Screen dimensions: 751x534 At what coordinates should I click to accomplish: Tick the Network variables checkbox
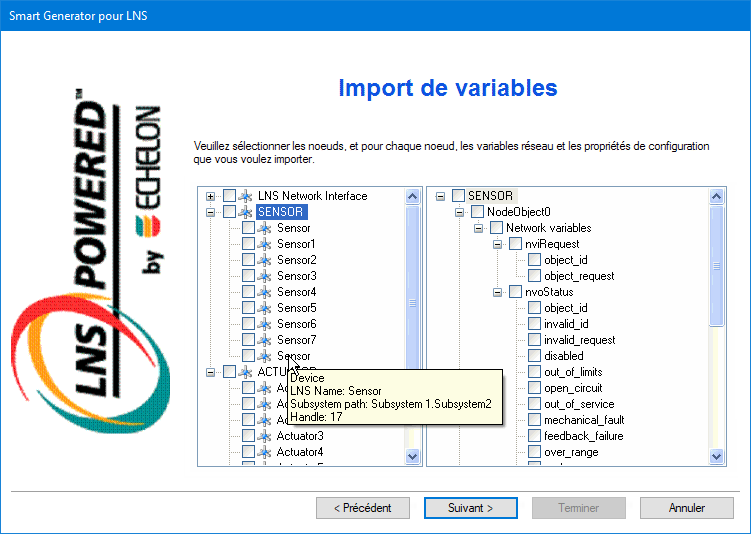[x=497, y=227]
